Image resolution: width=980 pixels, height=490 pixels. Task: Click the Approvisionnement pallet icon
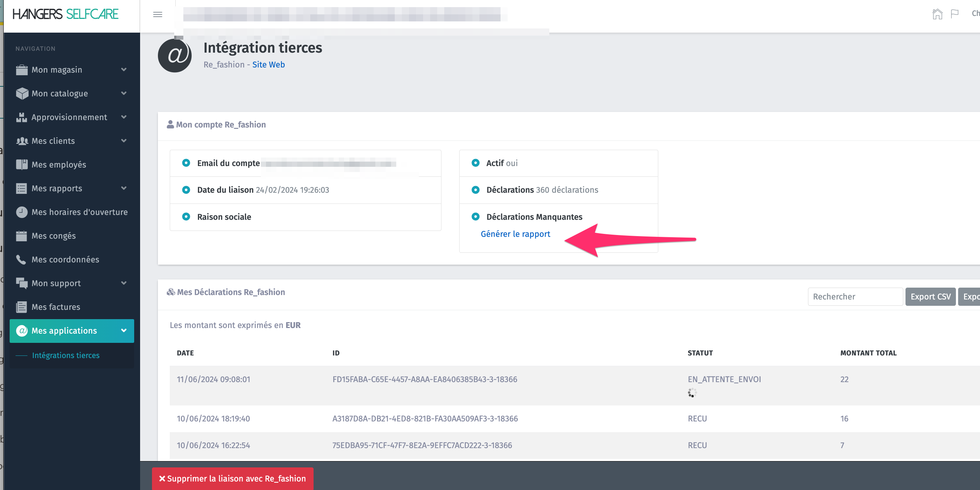[22, 117]
